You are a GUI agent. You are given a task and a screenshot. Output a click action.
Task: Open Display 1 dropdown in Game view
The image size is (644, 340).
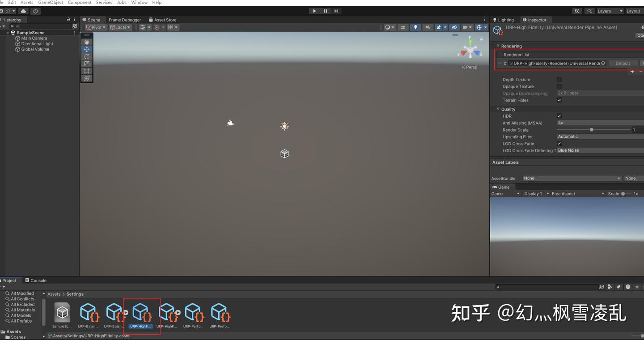point(536,194)
